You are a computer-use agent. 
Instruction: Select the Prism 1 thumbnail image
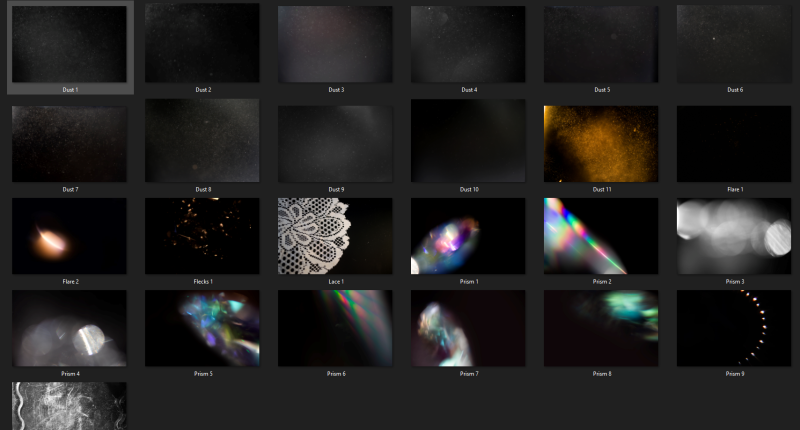468,236
